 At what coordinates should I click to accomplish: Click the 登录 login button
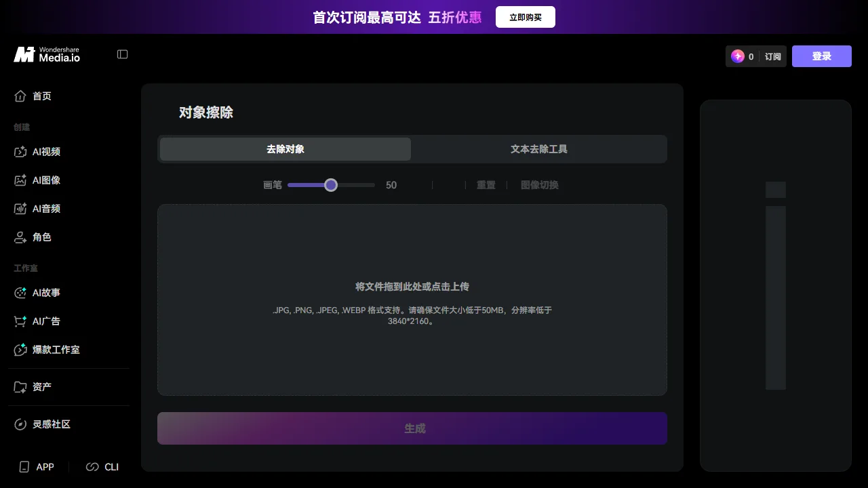822,56
